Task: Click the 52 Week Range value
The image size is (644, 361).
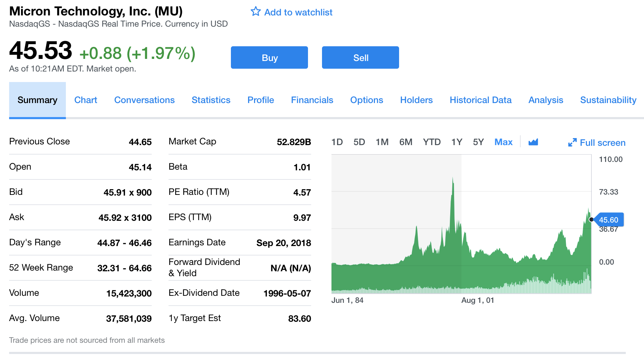Action: [x=124, y=268]
